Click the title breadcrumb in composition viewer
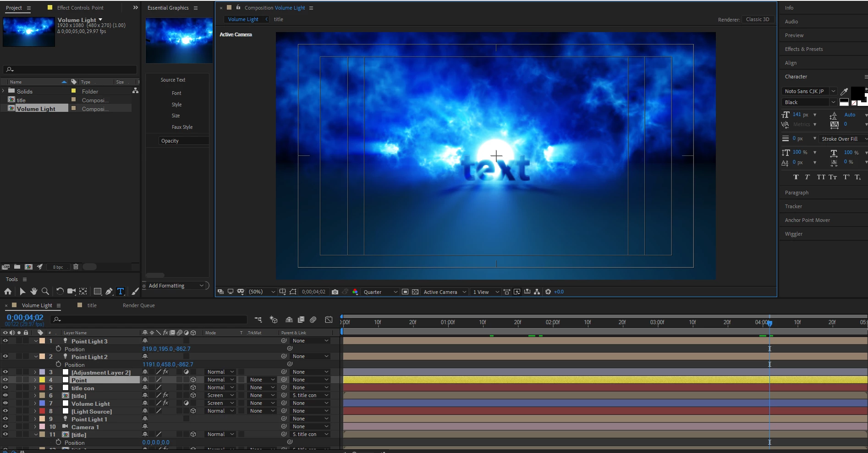Screen dimensions: 868x453 tap(278, 19)
